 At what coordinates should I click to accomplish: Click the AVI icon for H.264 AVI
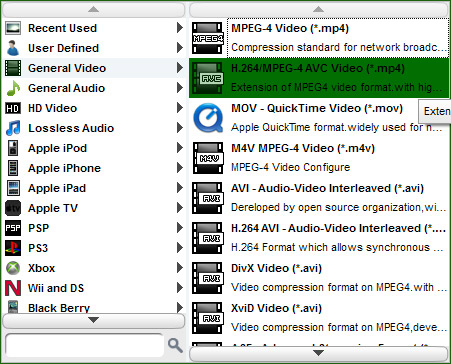pos(208,238)
